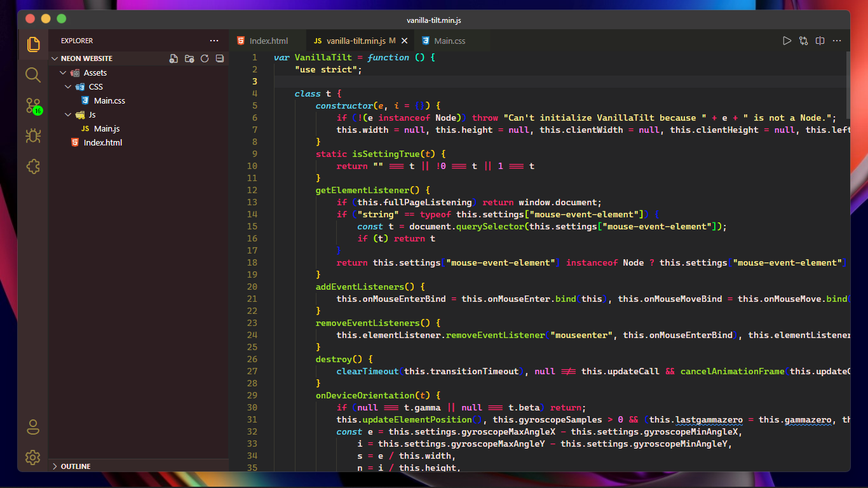Switch to the Index.html tab

point(269,41)
